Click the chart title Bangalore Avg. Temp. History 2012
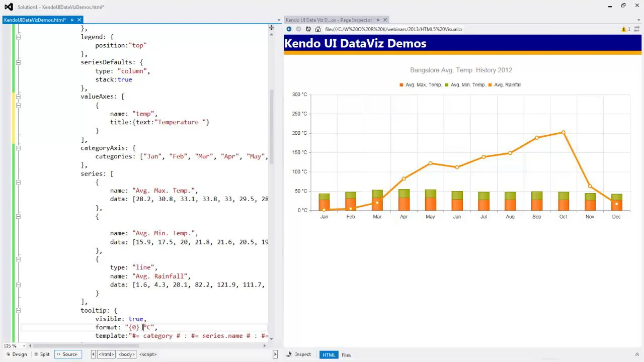The height and width of the screenshot is (362, 644). [x=461, y=70]
